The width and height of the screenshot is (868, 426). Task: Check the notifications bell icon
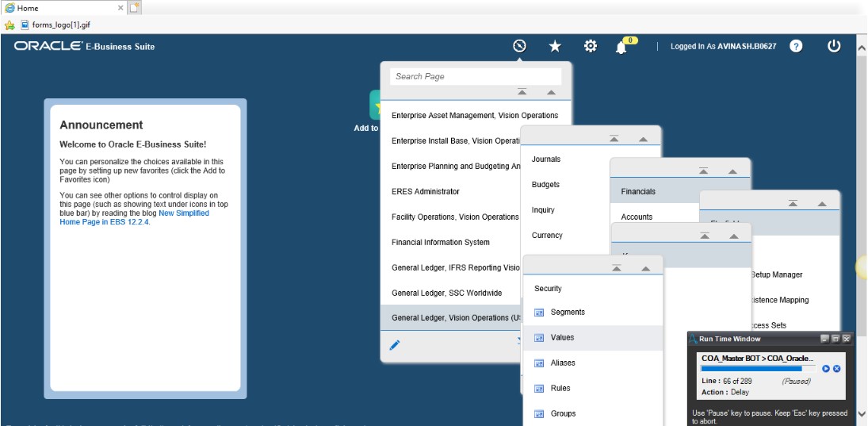[x=621, y=47]
